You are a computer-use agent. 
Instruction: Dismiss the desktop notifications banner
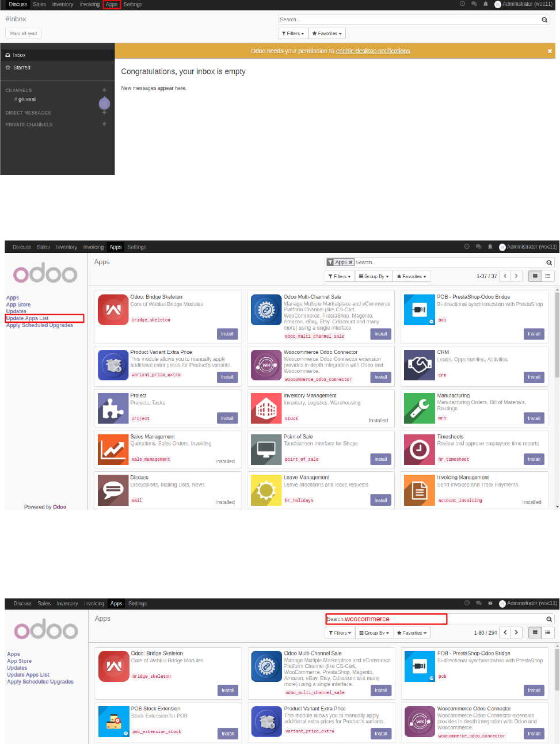550,51
